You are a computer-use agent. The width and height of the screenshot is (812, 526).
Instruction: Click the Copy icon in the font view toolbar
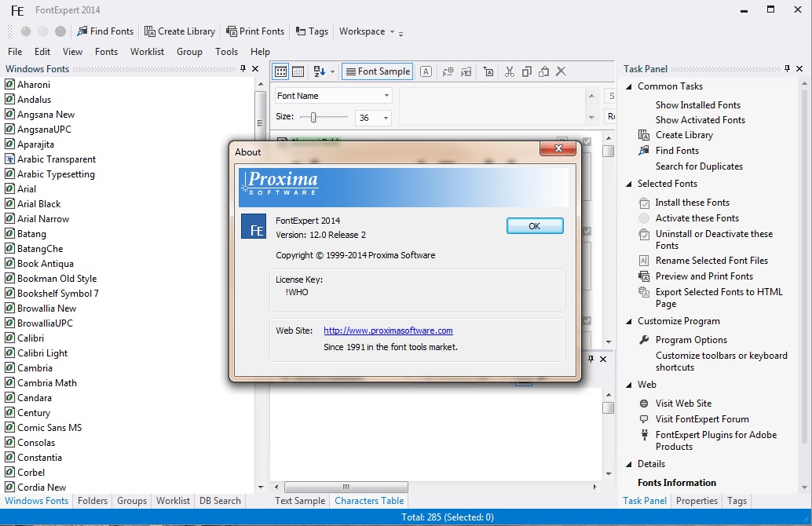(527, 71)
